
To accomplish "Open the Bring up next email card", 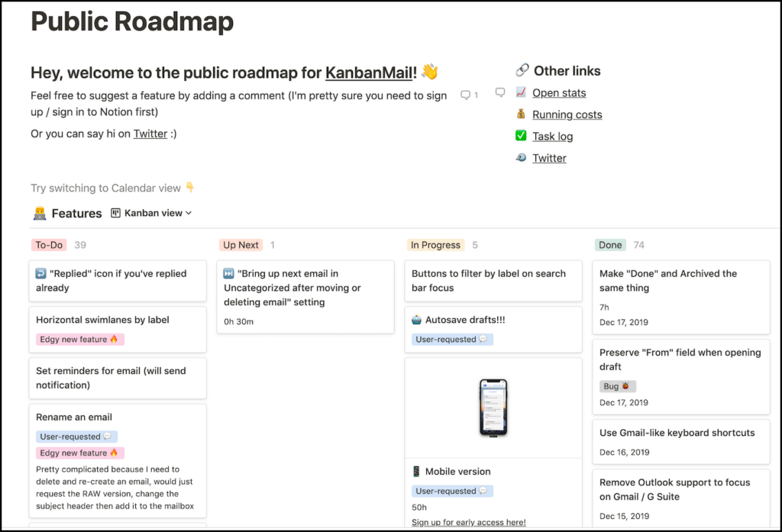I will pyautogui.click(x=305, y=297).
